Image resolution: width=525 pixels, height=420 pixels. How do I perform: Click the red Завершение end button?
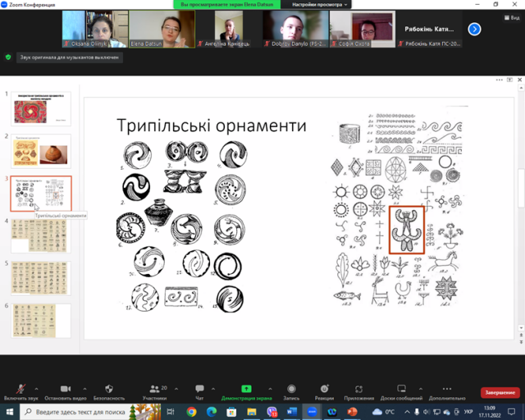pyautogui.click(x=499, y=392)
